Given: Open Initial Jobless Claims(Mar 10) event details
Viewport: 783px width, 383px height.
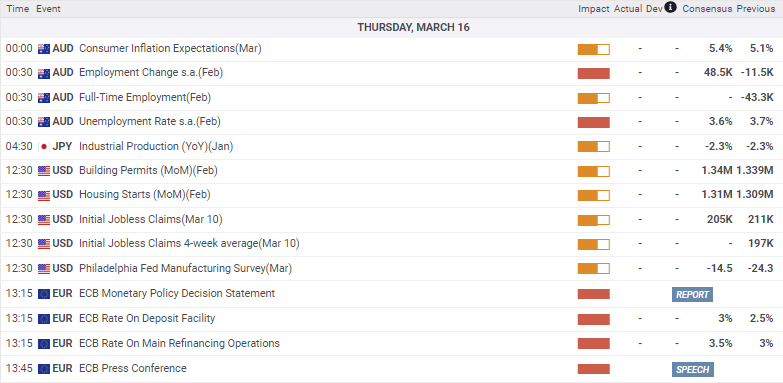Looking at the screenshot, I should point(151,219).
